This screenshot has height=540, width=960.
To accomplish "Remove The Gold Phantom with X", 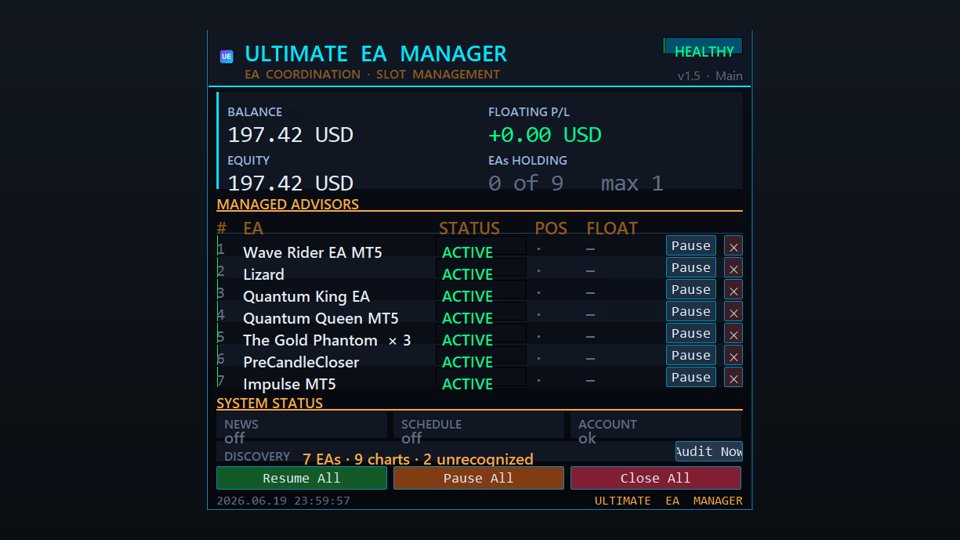I will pyautogui.click(x=733, y=334).
